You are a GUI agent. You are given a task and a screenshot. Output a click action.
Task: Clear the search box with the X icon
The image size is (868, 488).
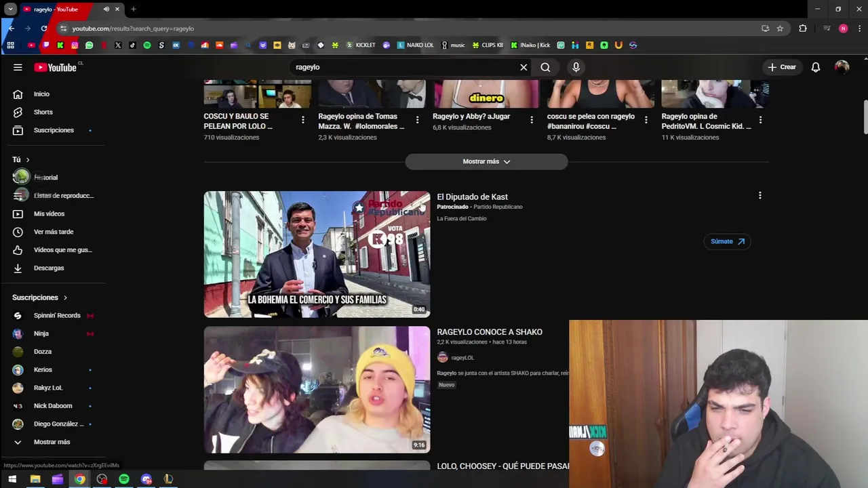pos(524,67)
